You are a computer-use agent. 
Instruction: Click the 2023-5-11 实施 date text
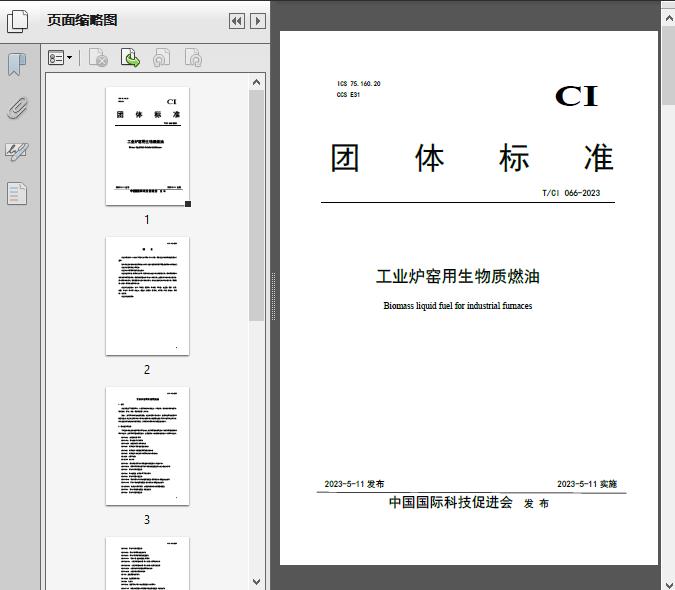587,484
